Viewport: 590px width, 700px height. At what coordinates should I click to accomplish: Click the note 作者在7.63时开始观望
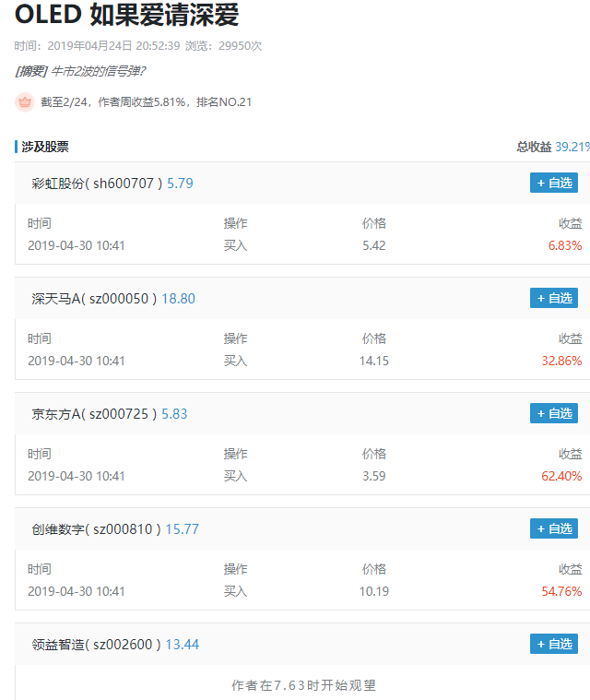303,685
